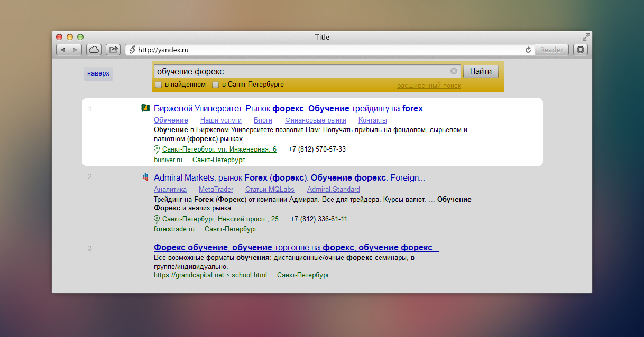Open the Биржевой Университет result title
644x337 pixels.
click(292, 109)
